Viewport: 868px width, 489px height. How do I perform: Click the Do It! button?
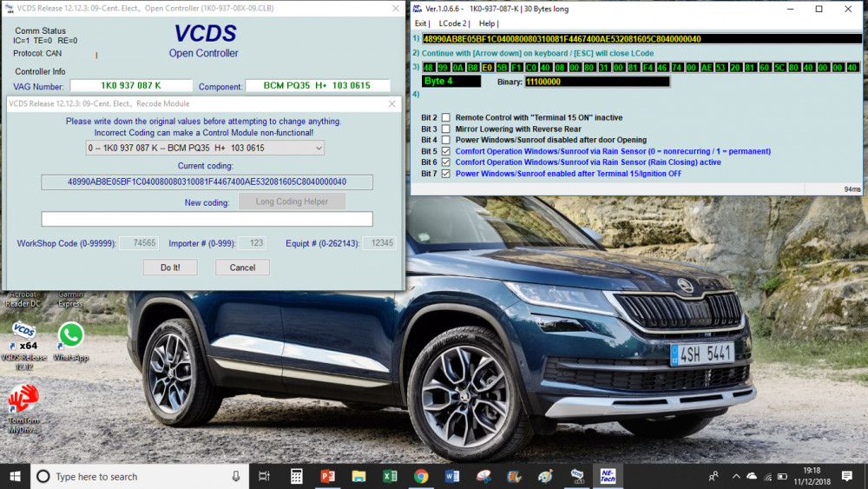pyautogui.click(x=170, y=268)
